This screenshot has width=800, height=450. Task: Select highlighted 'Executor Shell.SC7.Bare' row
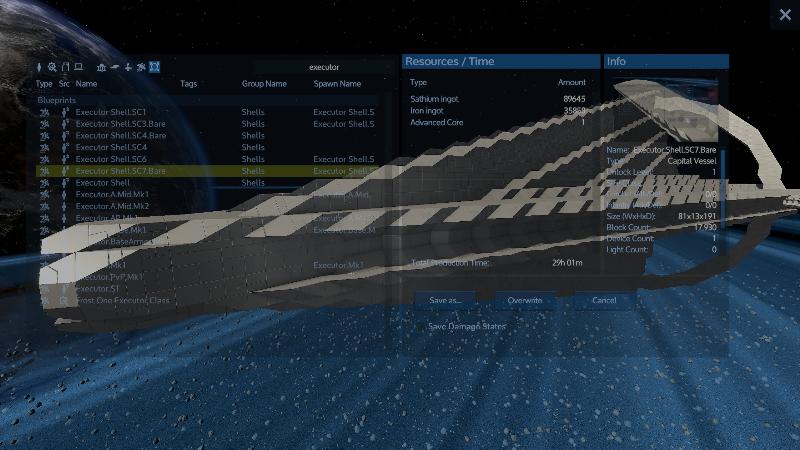point(207,171)
